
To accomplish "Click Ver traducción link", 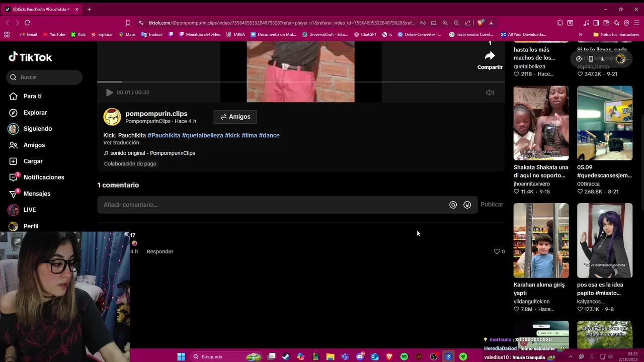I will coord(121,143).
